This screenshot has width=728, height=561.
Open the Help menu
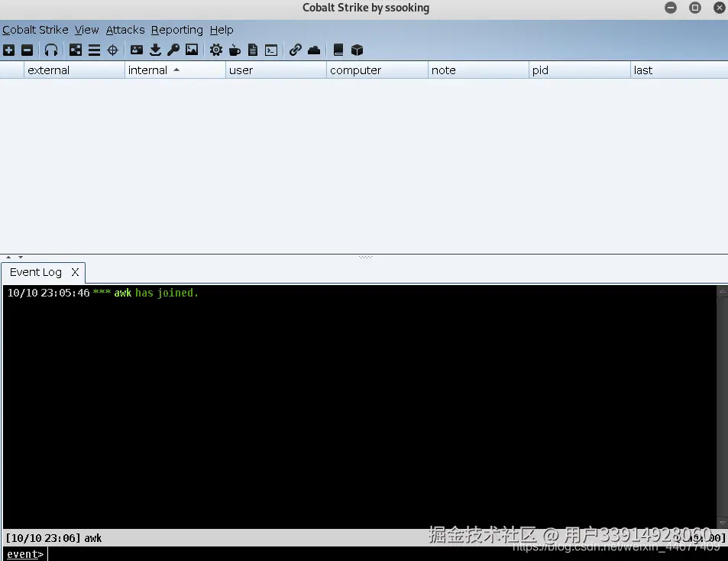click(222, 30)
